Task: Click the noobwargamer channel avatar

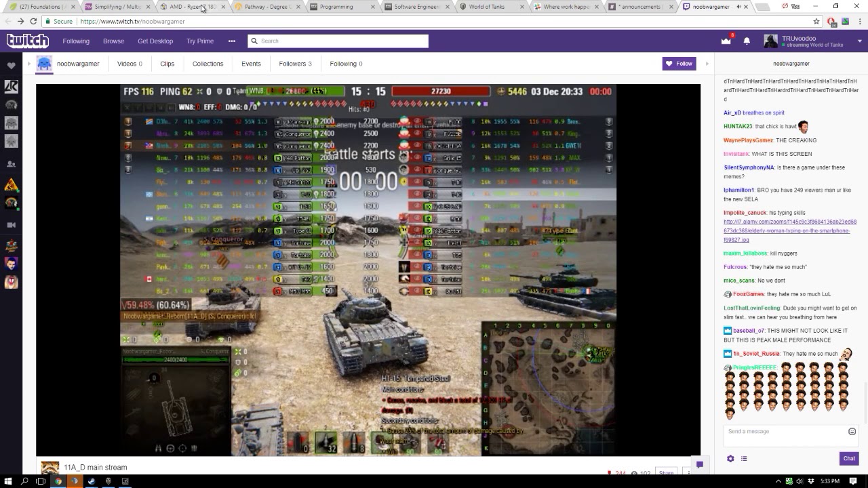Action: (44, 64)
